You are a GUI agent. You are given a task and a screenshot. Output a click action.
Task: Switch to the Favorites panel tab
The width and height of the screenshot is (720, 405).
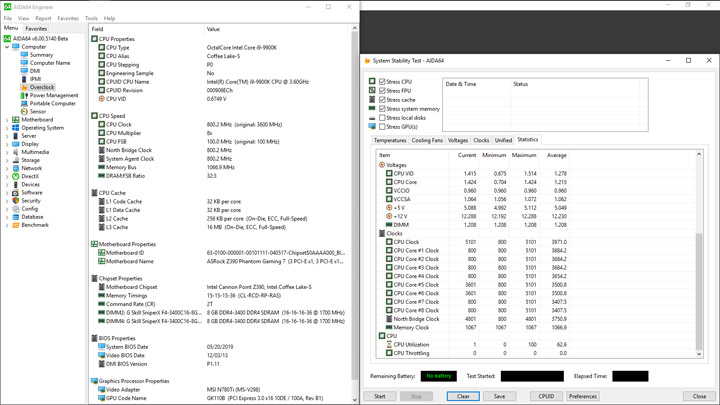pos(36,29)
